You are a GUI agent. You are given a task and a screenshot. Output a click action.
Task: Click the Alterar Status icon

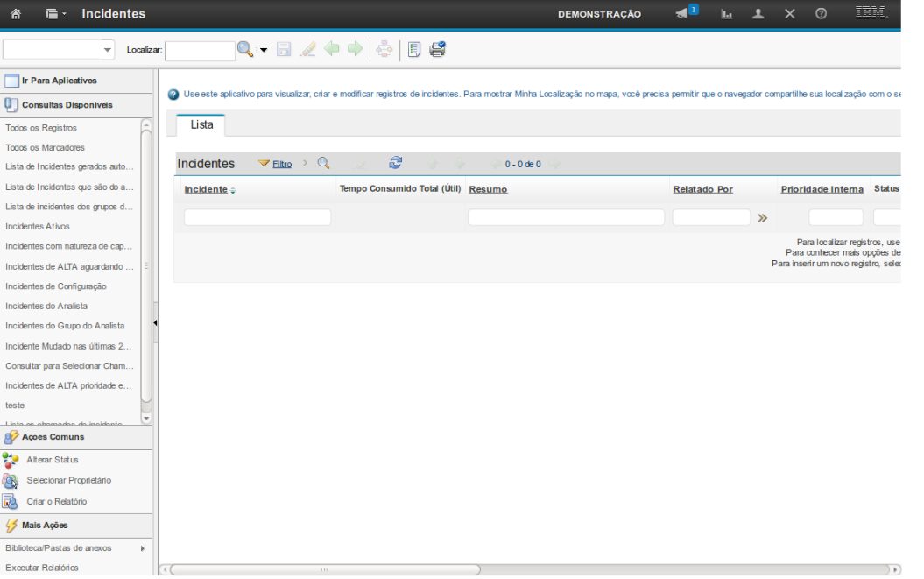[11, 460]
